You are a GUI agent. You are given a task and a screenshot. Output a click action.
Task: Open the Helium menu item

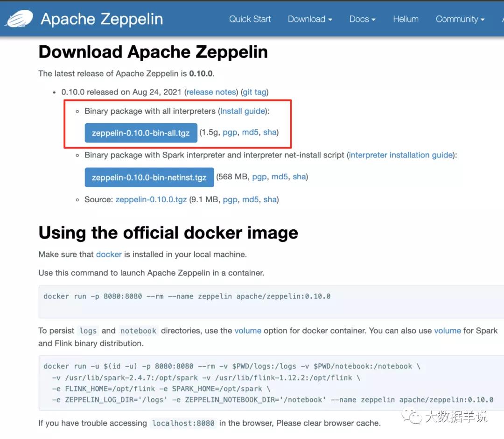tap(406, 19)
